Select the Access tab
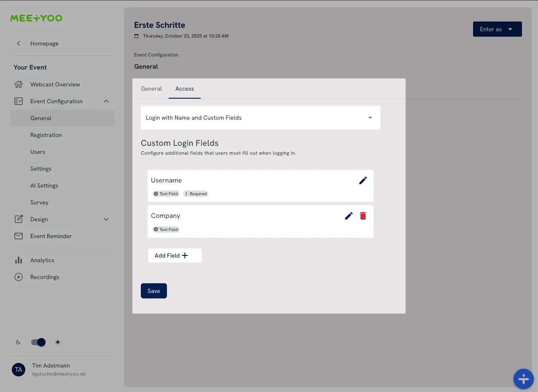 (x=184, y=89)
